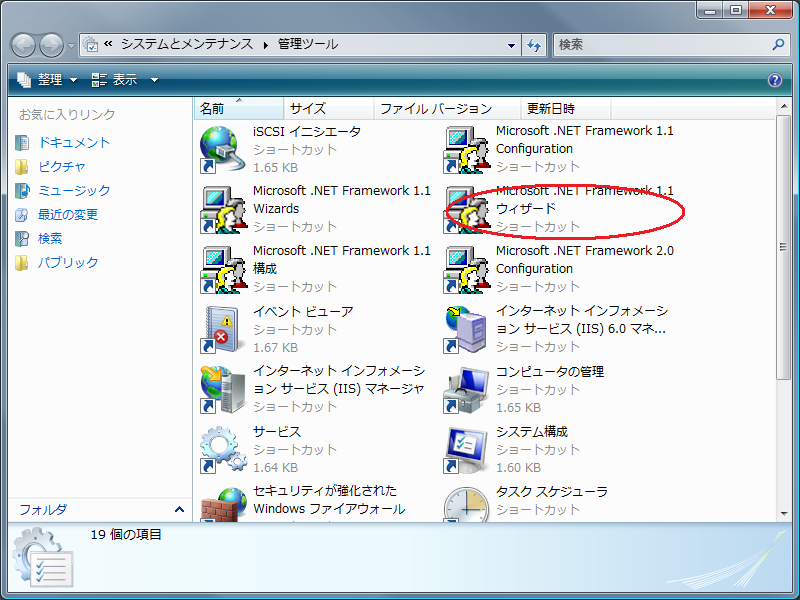
Task: Open the 整理 dropdown menu
Action: tap(47, 80)
